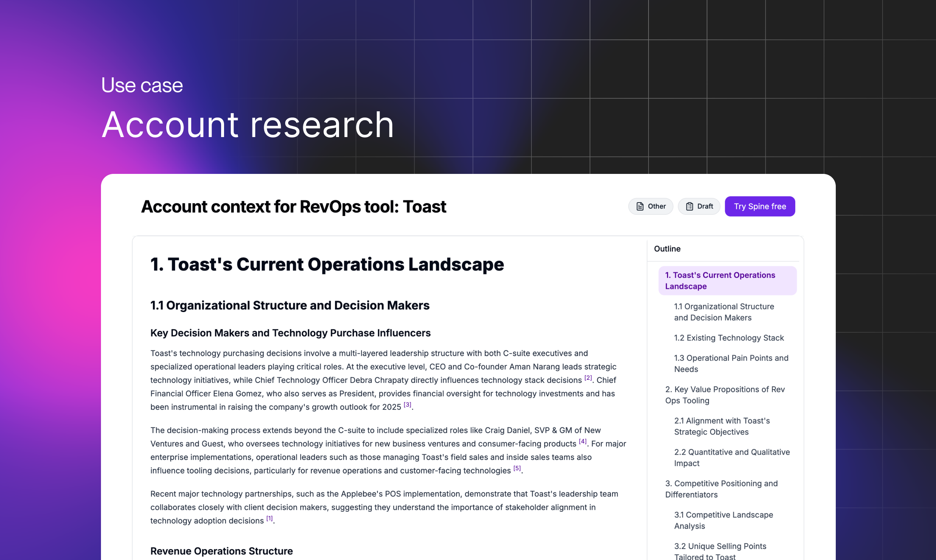Click the Account research banner title
Image resolution: width=936 pixels, height=560 pixels.
coord(248,125)
